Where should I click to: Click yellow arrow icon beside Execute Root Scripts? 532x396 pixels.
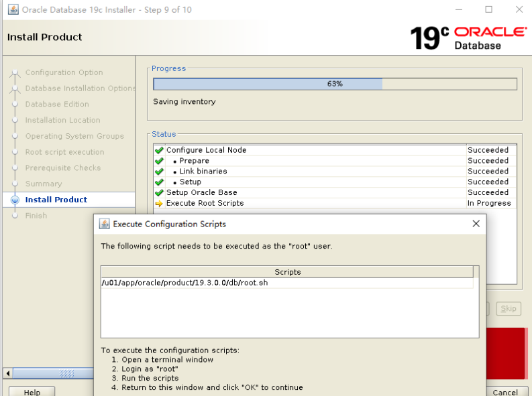(159, 204)
